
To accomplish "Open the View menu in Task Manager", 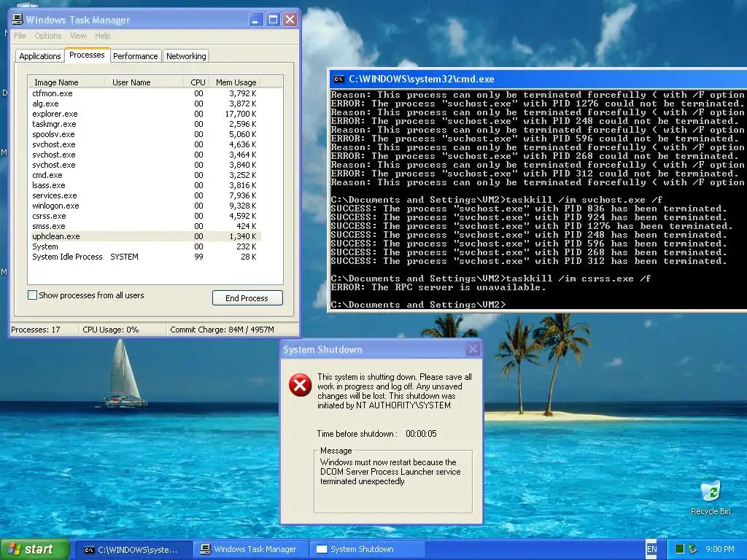I will 78,36.
